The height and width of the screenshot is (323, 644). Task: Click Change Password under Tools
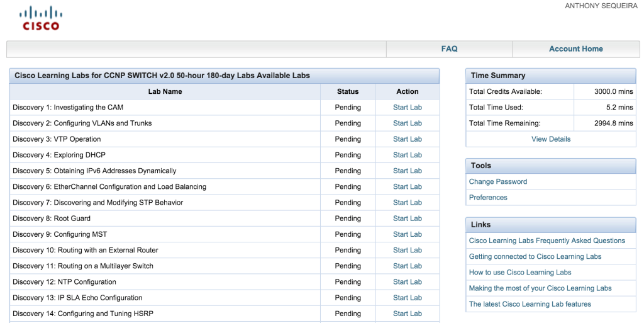(x=498, y=181)
